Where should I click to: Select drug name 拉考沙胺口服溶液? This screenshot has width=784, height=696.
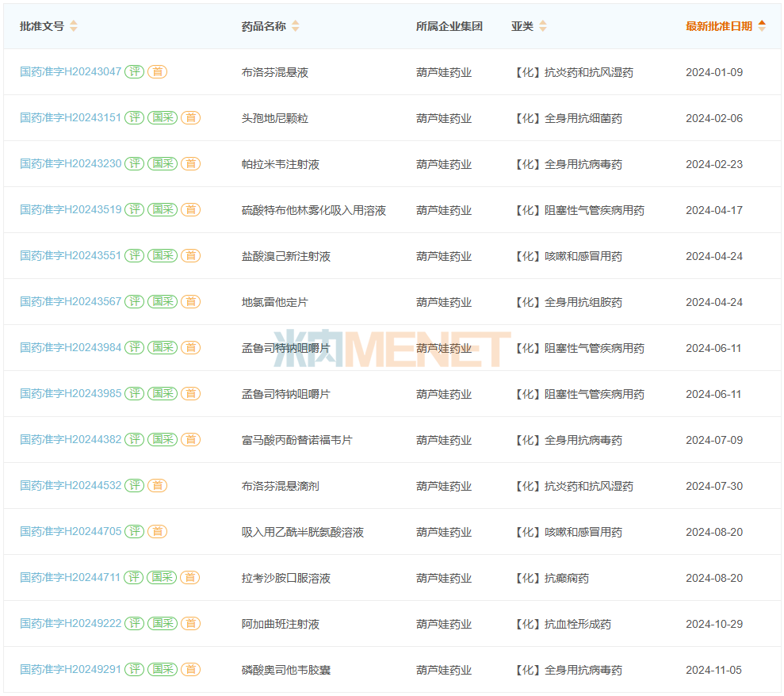(286, 579)
